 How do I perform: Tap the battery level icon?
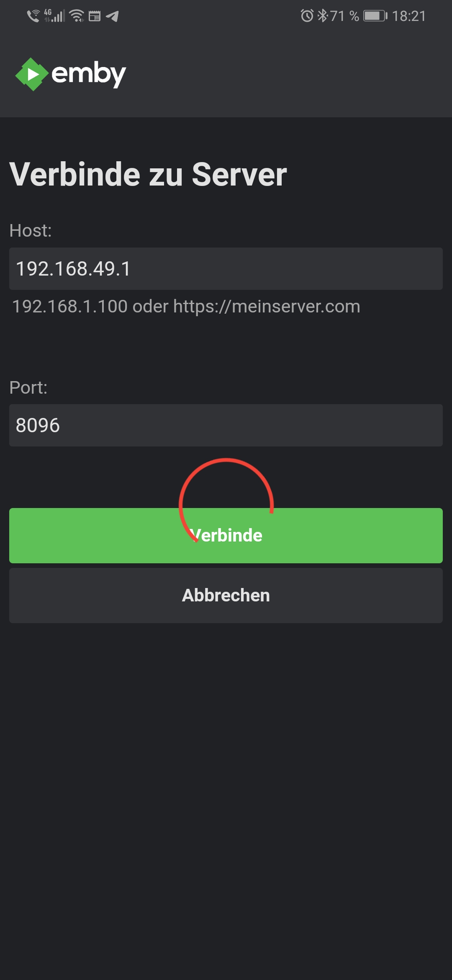point(375,16)
